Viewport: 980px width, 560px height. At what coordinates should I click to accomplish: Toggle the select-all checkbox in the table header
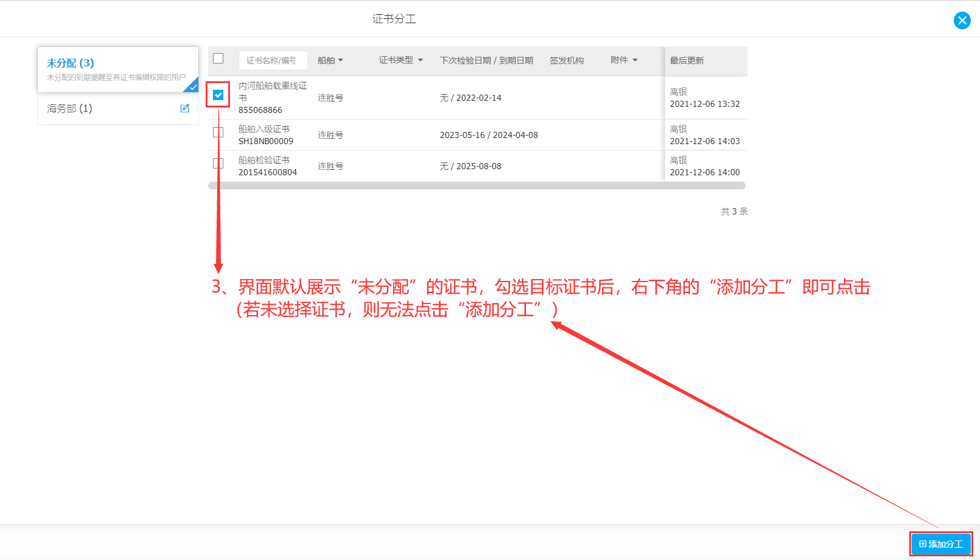click(x=218, y=59)
